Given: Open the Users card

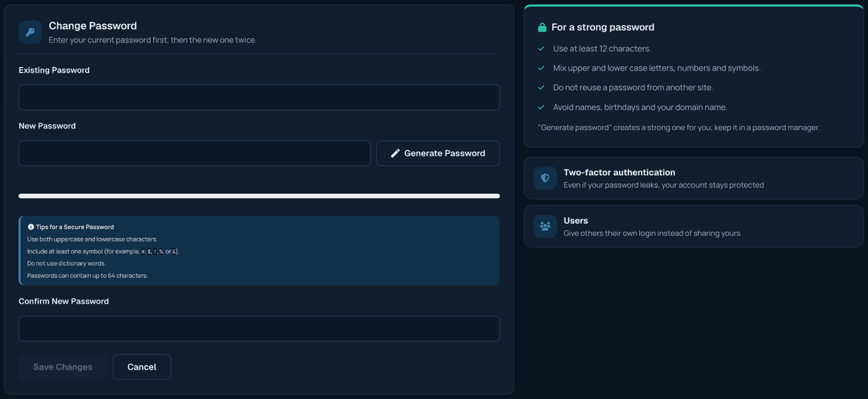Looking at the screenshot, I should (694, 226).
